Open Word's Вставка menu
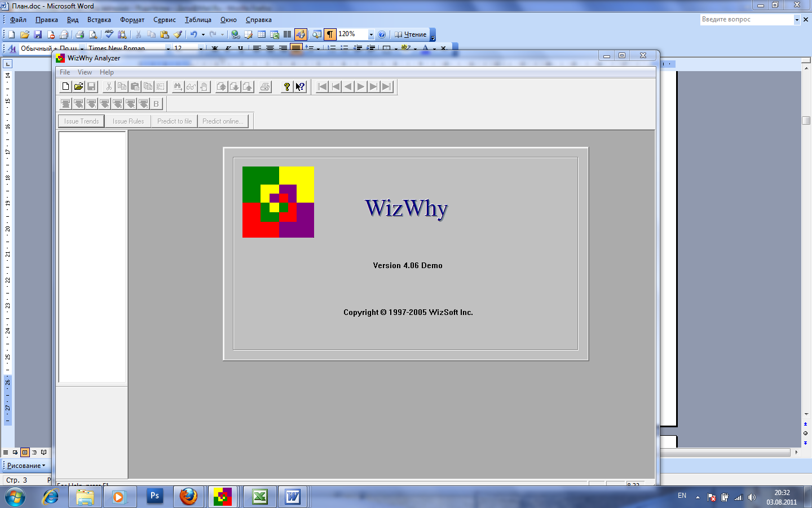This screenshot has height=508, width=812. coord(99,20)
